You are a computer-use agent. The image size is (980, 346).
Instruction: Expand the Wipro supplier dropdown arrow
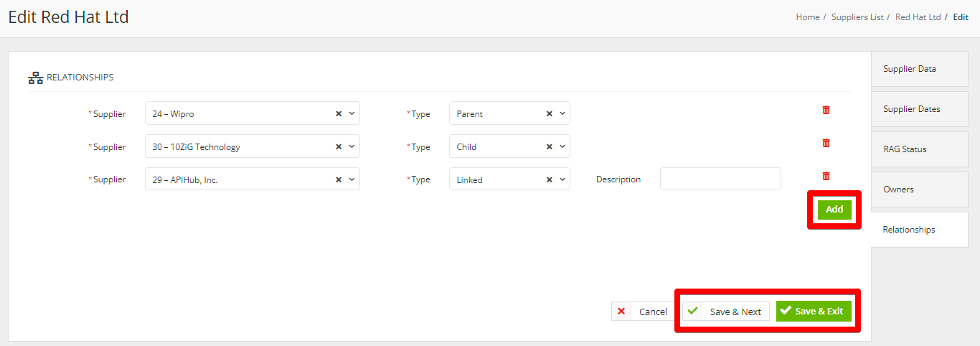352,113
